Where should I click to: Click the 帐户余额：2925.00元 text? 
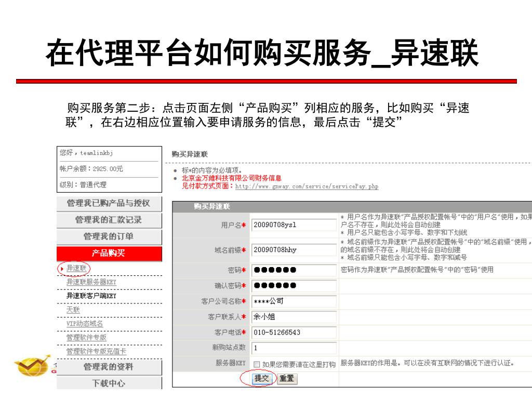91,169
